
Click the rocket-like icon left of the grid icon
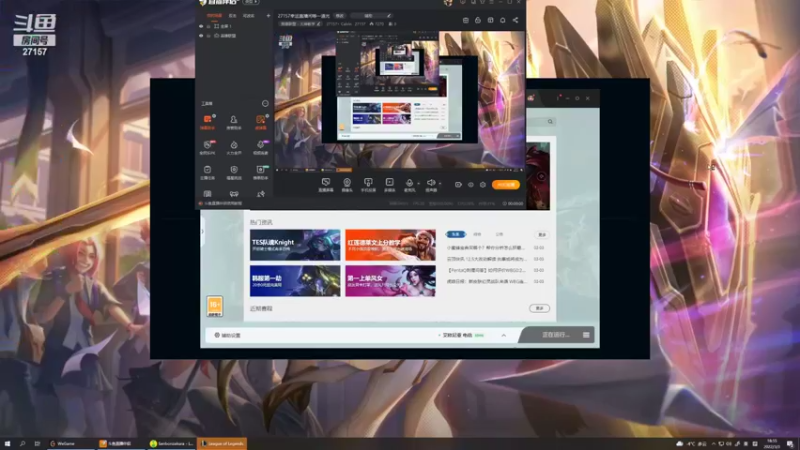click(478, 20)
